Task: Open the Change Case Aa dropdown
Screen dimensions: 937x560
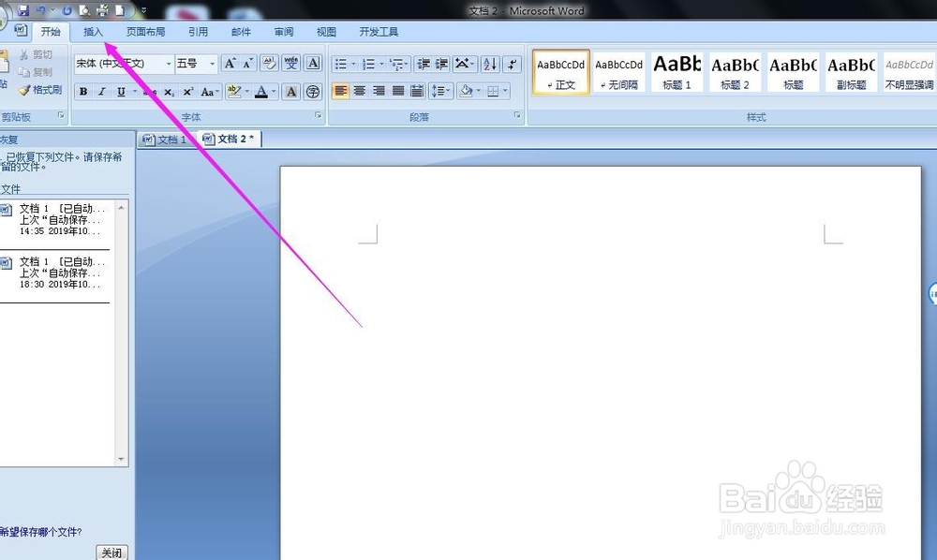Action: [209, 92]
